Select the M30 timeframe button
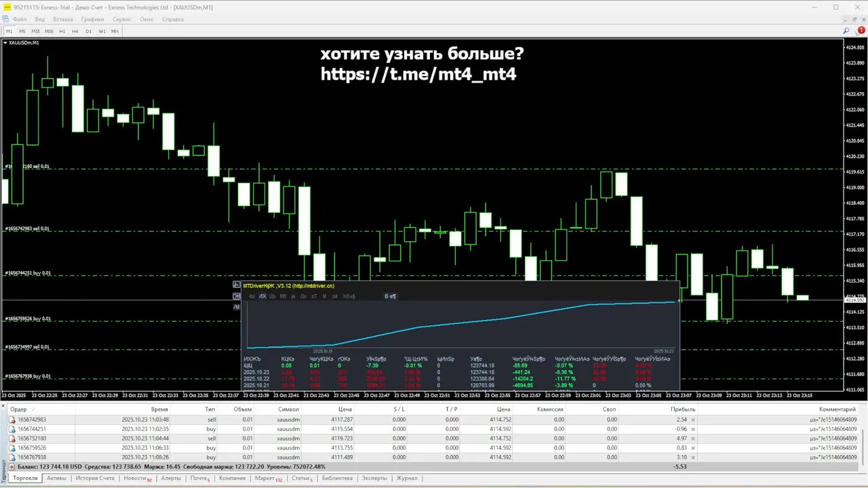The height and width of the screenshot is (488, 868). (49, 31)
